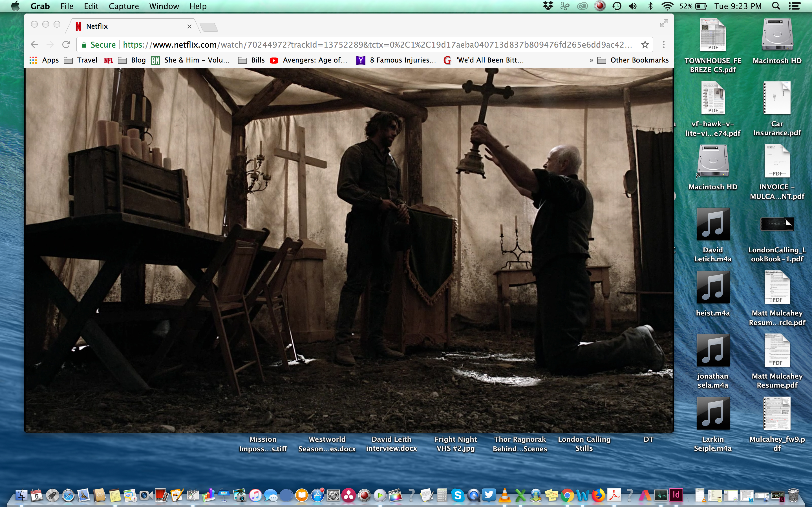Click the browser reload button

click(66, 45)
